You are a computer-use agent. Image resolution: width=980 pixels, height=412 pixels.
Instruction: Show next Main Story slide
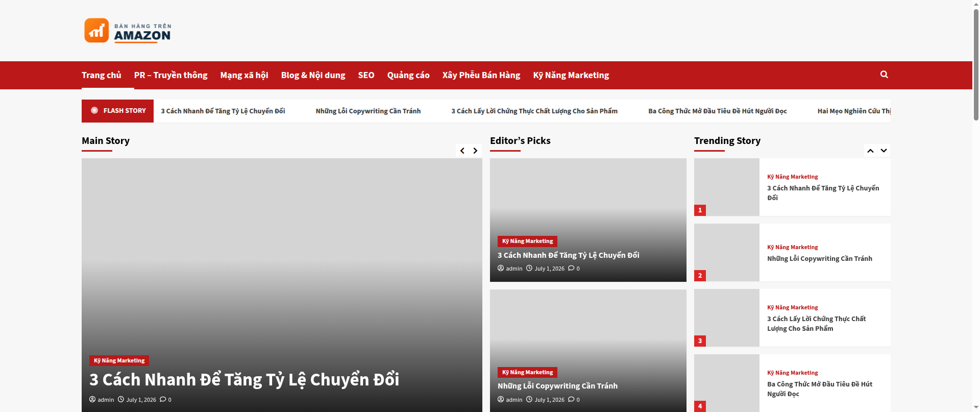pyautogui.click(x=475, y=151)
